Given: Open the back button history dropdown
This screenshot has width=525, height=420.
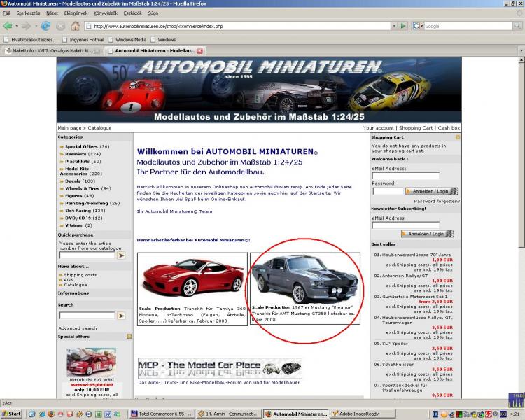Looking at the screenshot, I should coord(16,26).
